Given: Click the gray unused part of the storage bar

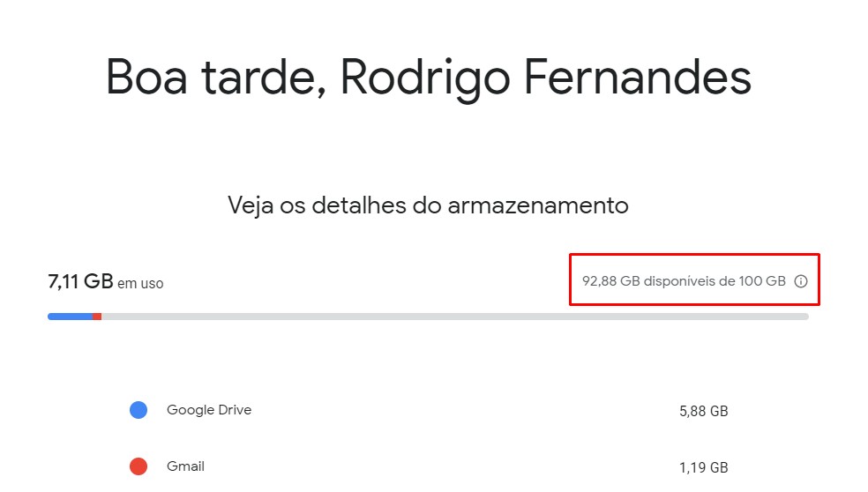Looking at the screenshot, I should [x=455, y=317].
